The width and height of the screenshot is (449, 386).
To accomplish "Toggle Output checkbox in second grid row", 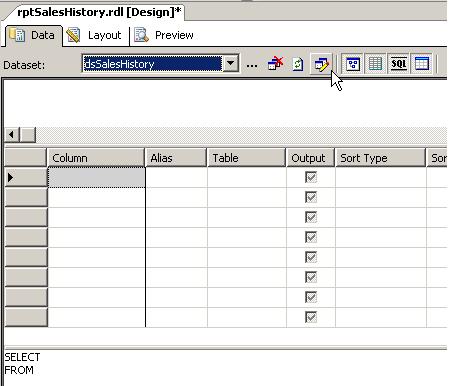I will (x=311, y=197).
